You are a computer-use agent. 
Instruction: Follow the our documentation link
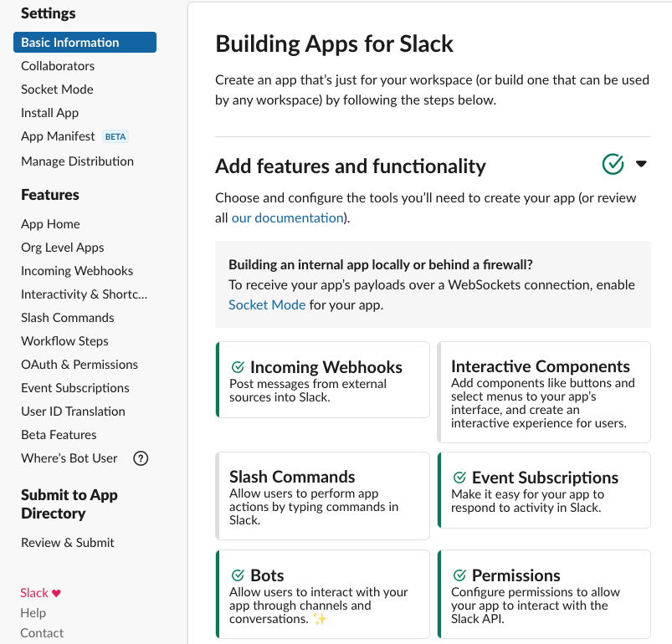point(288,218)
